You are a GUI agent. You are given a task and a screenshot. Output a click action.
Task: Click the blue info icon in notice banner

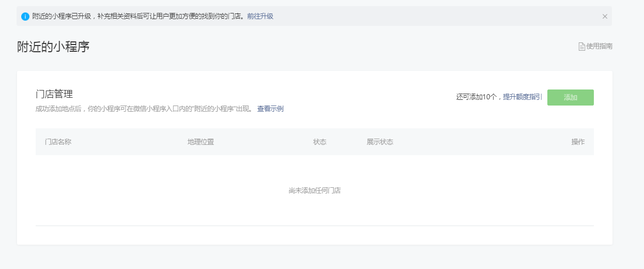25,17
